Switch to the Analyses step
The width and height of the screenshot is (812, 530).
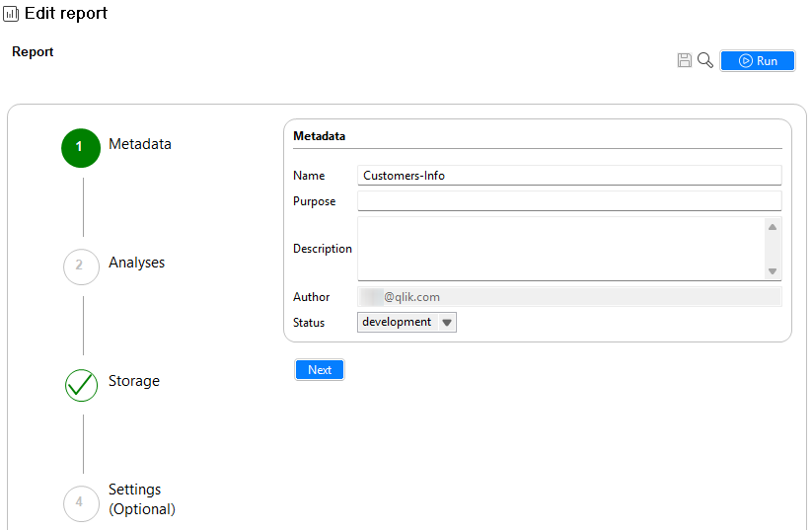pos(137,263)
